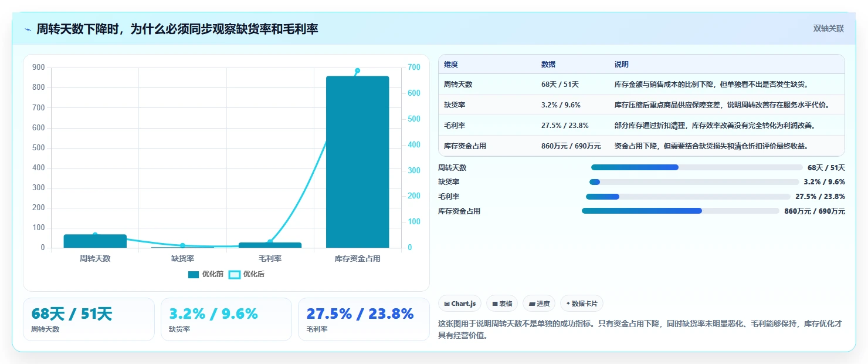Click the line data point at 缺货率

182,245
